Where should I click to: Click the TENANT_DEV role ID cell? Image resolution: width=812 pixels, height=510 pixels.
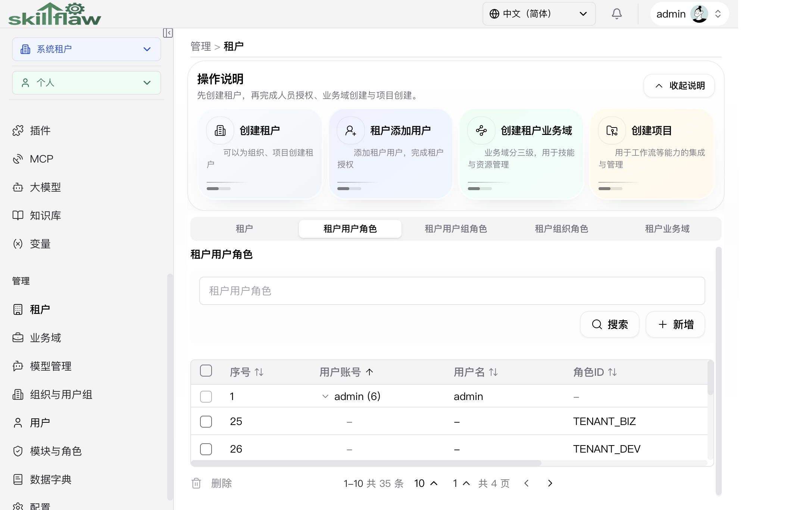[607, 449]
